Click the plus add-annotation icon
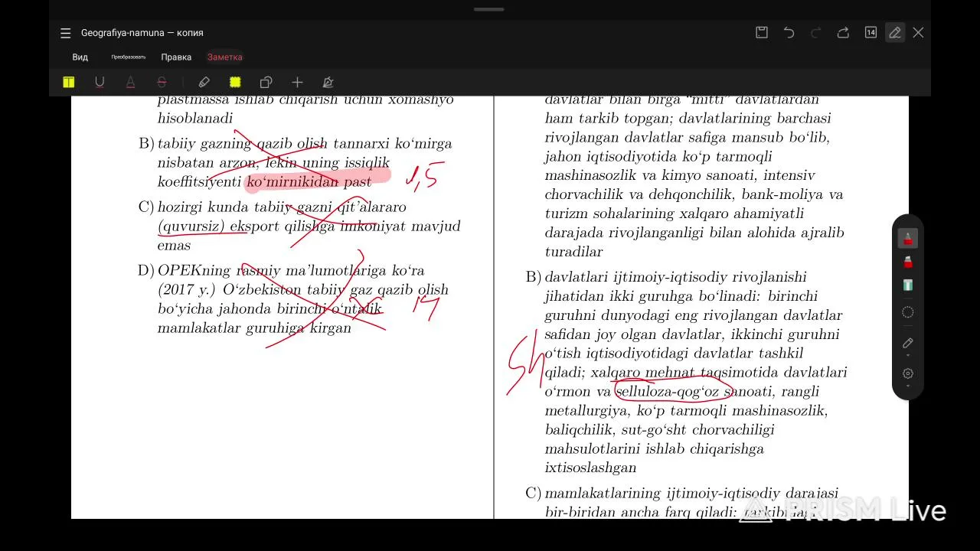Screen dimensions: 980x551 point(297,82)
